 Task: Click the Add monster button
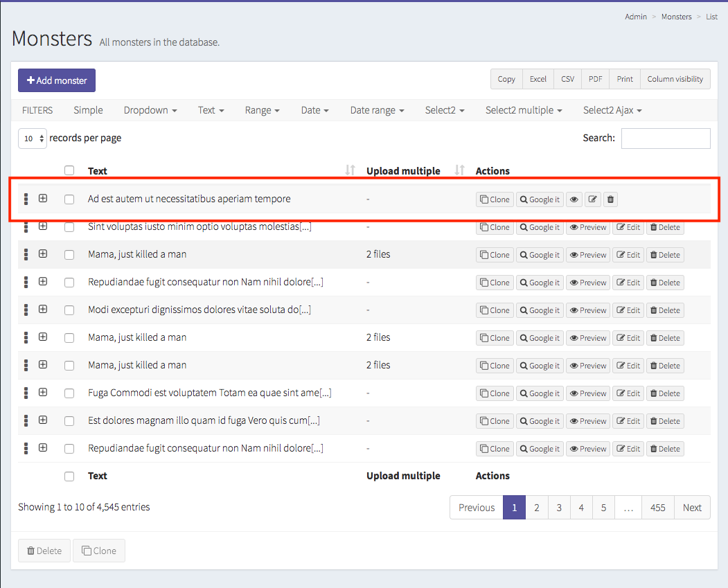56,80
